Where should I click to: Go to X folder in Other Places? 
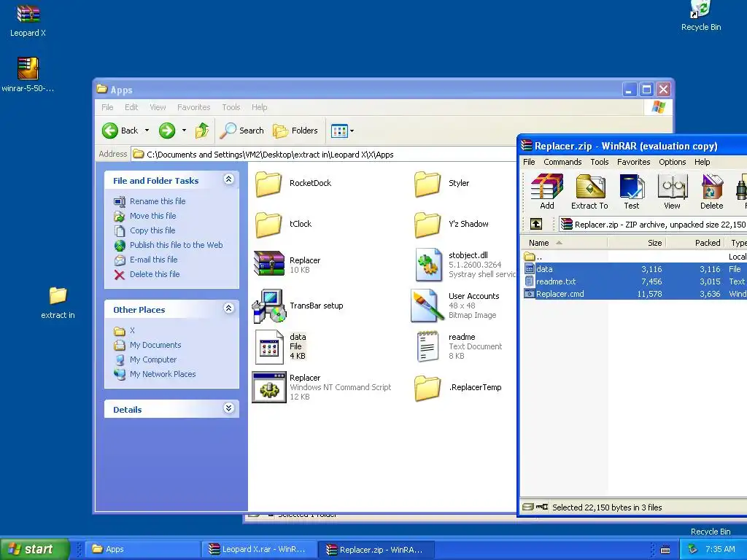(132, 330)
